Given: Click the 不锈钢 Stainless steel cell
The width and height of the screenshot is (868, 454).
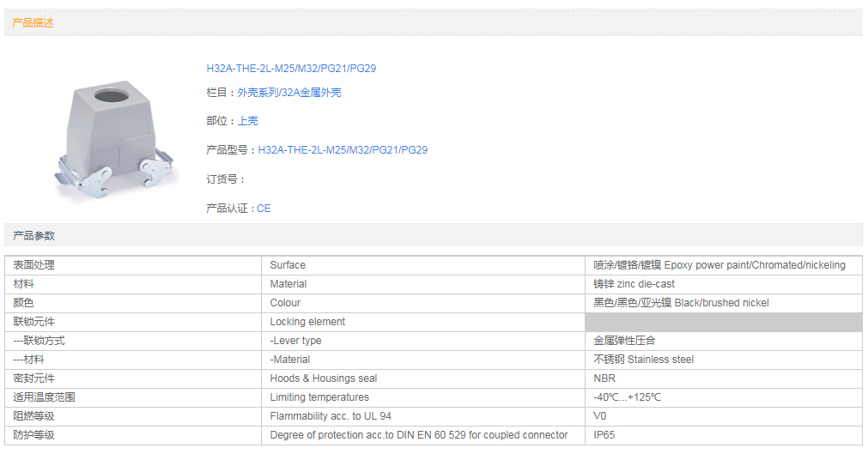Looking at the screenshot, I should tap(643, 360).
